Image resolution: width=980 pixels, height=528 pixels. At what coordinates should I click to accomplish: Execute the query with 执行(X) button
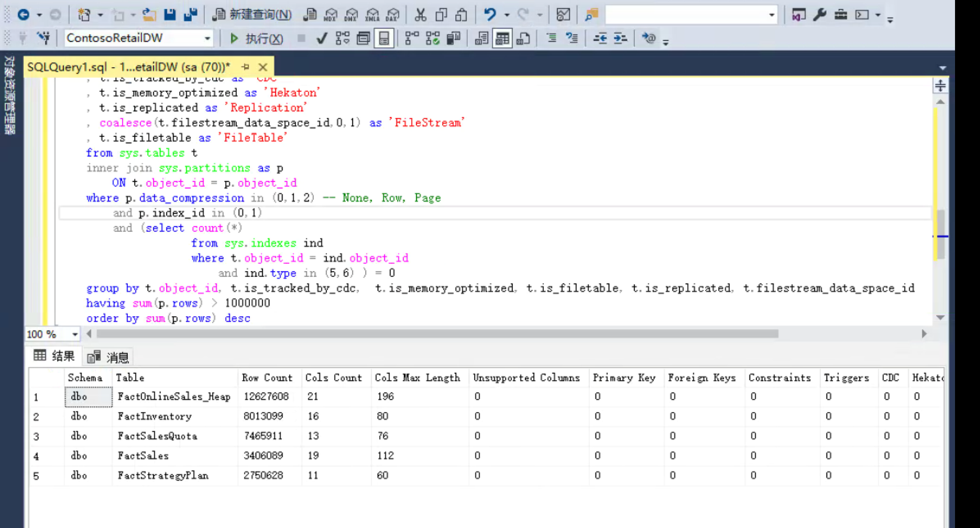click(256, 39)
